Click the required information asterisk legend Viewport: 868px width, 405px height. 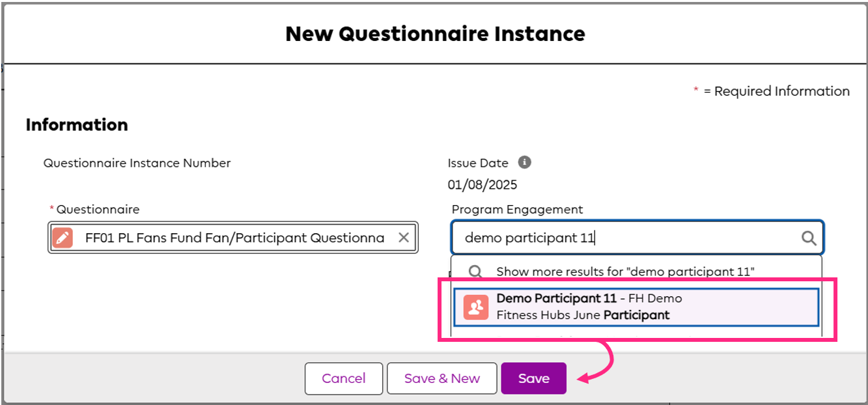(x=695, y=91)
